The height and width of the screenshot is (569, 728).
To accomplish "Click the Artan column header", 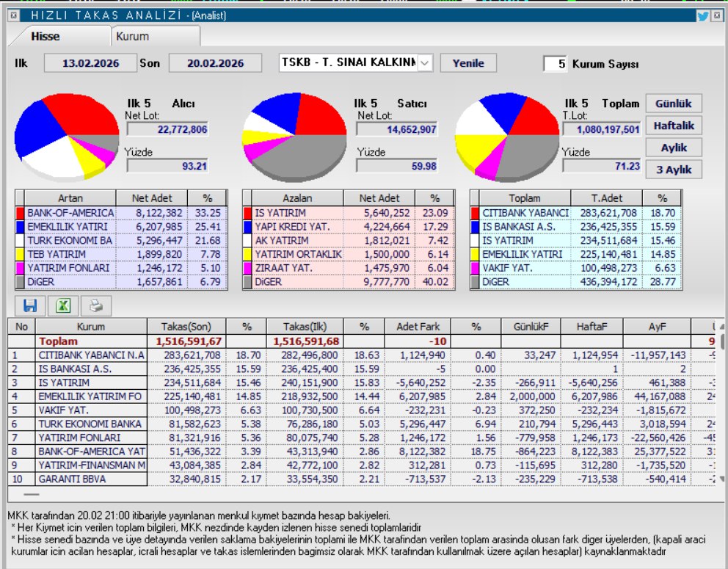I will pos(70,198).
